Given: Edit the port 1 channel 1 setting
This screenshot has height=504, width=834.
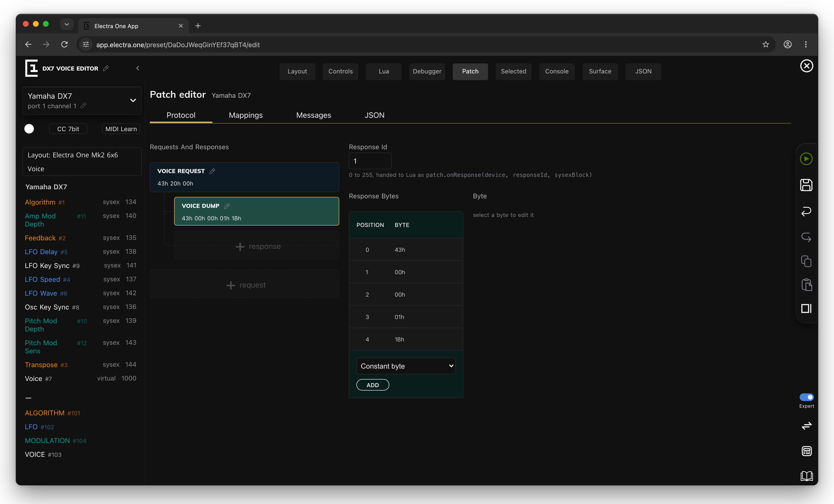Looking at the screenshot, I should click(x=83, y=106).
